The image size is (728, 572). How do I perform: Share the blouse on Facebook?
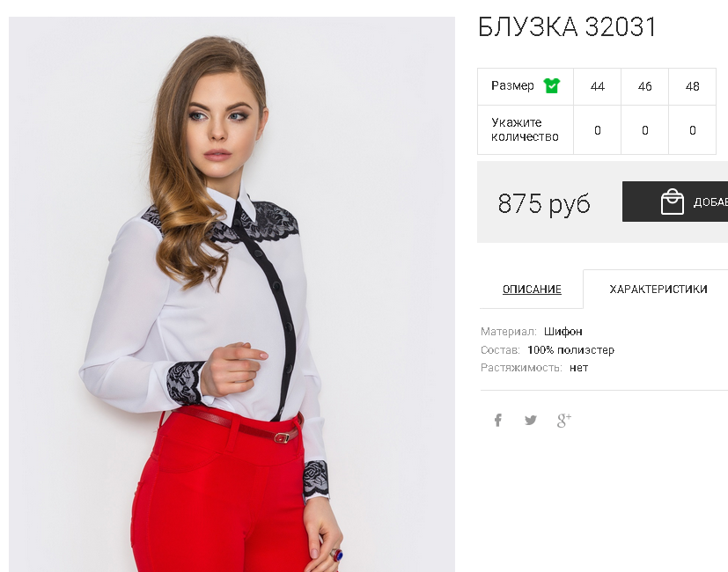pyautogui.click(x=497, y=420)
